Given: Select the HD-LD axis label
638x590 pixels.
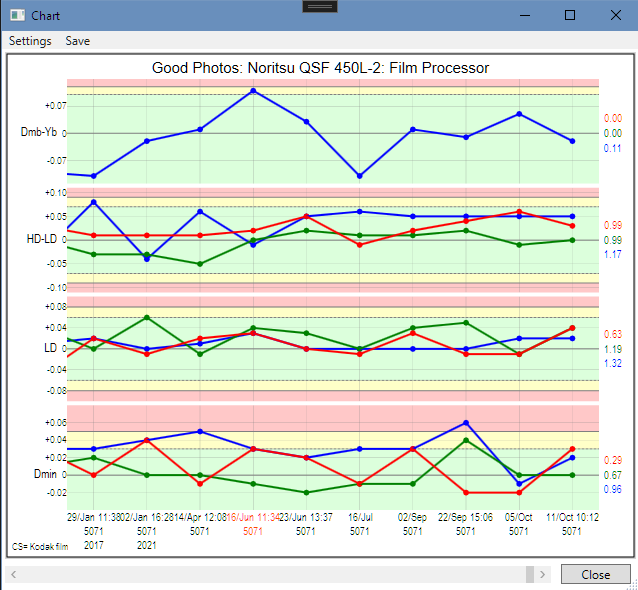Looking at the screenshot, I should click(42, 239).
